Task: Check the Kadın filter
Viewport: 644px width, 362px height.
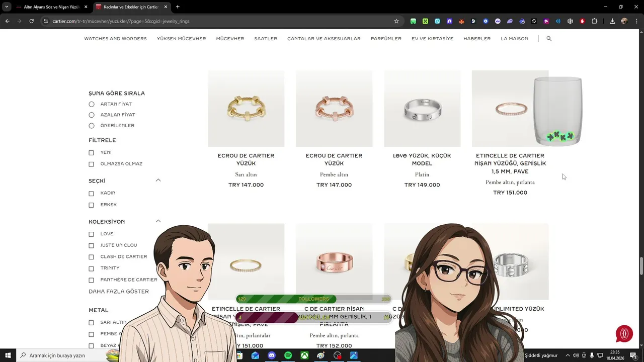Action: pyautogui.click(x=91, y=194)
